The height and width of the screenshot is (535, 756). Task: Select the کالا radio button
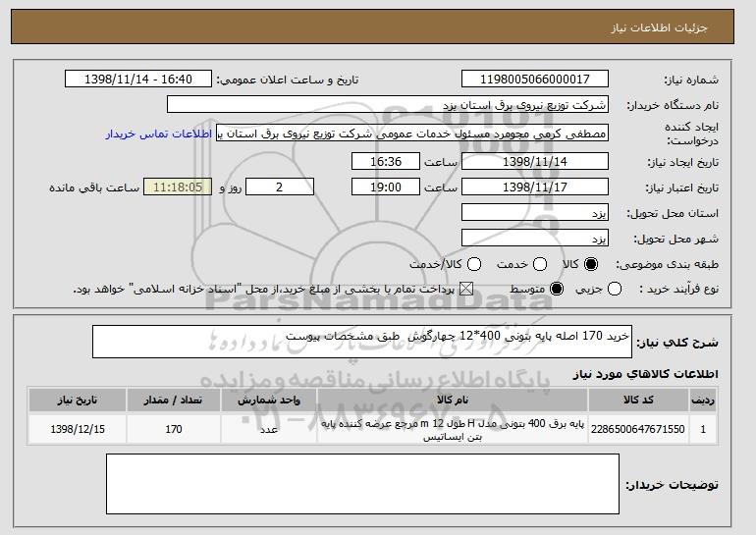591,264
